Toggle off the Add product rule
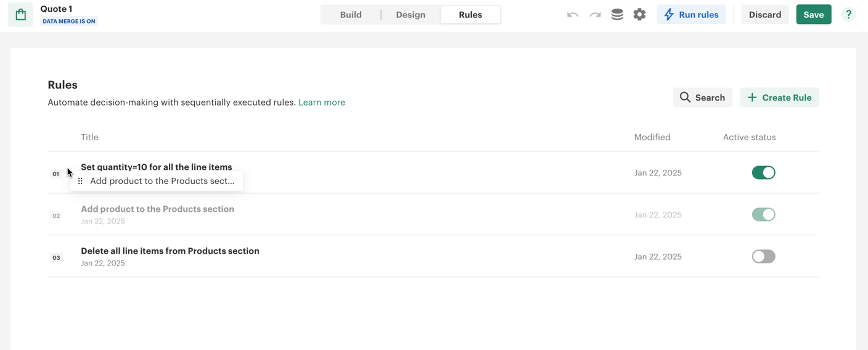Image resolution: width=868 pixels, height=350 pixels. [x=763, y=215]
